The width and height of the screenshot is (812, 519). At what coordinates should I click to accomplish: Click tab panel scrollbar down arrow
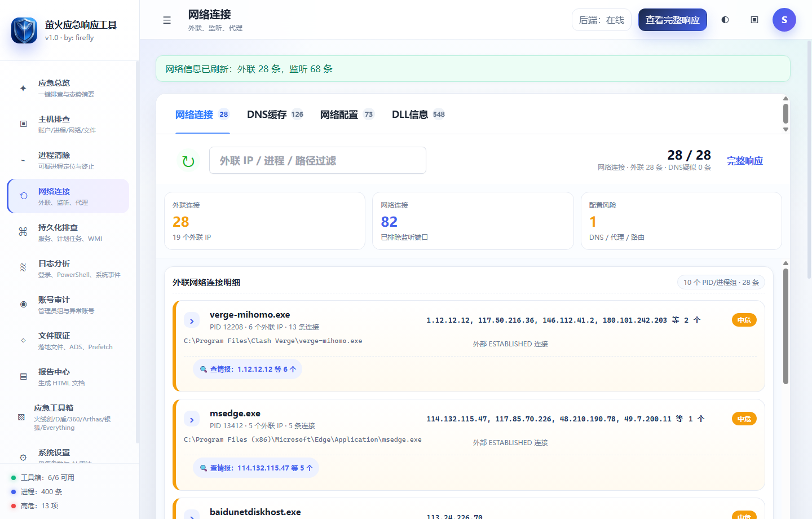click(785, 129)
